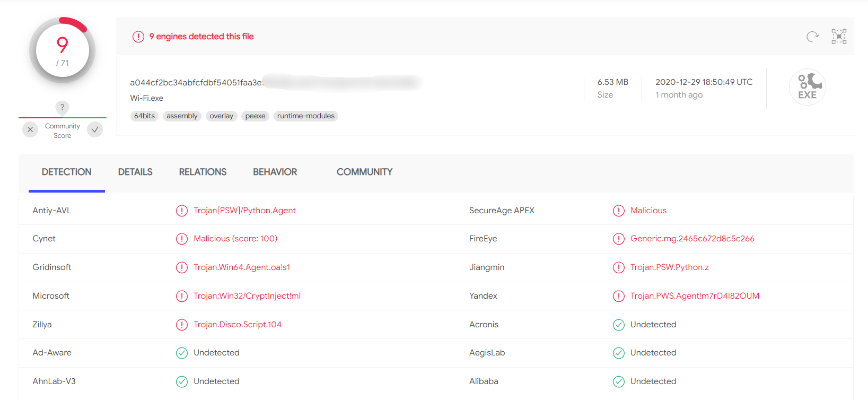Click Trojan.PWS.Agent!m7rD4I82OUM detection name
This screenshot has height=400, width=868.
tap(695, 296)
